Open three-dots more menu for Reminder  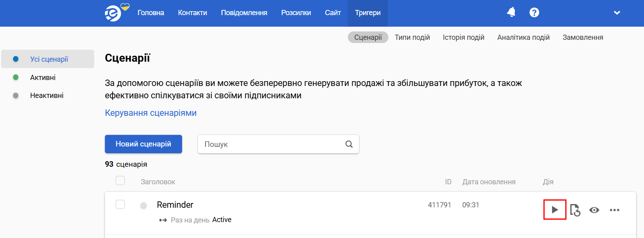(615, 210)
